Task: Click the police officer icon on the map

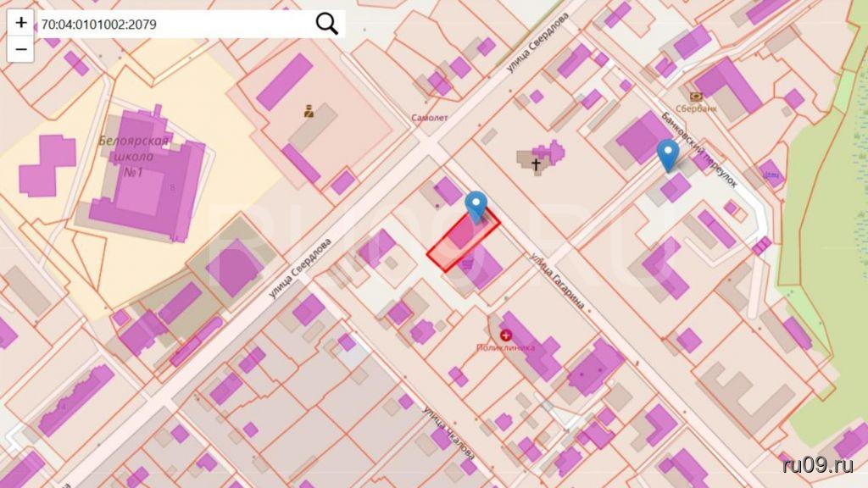Action: 310,110
